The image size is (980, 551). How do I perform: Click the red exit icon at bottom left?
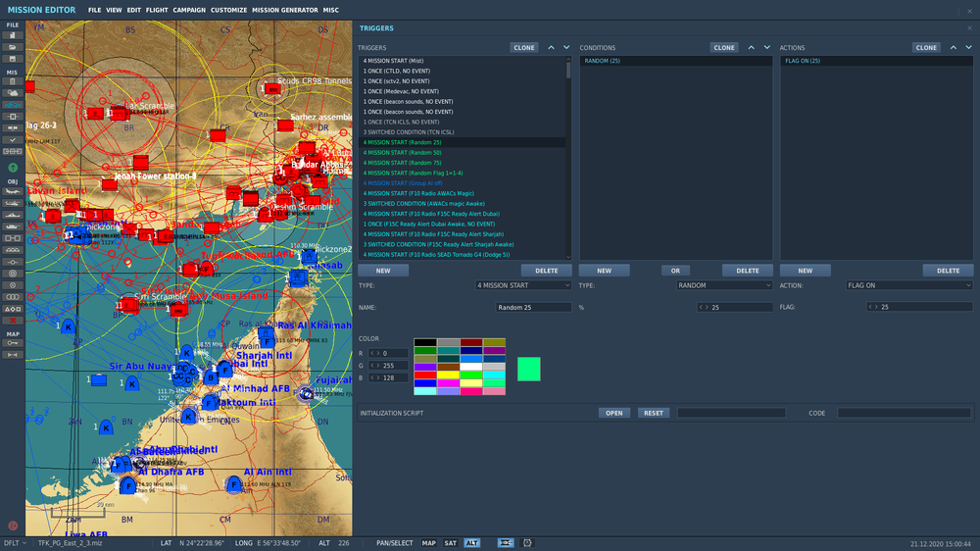point(13,526)
